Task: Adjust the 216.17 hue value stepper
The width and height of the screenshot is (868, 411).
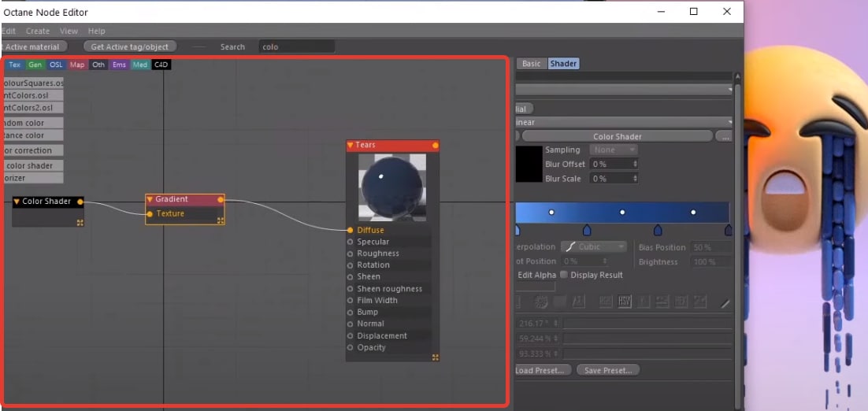Action: pyautogui.click(x=556, y=323)
